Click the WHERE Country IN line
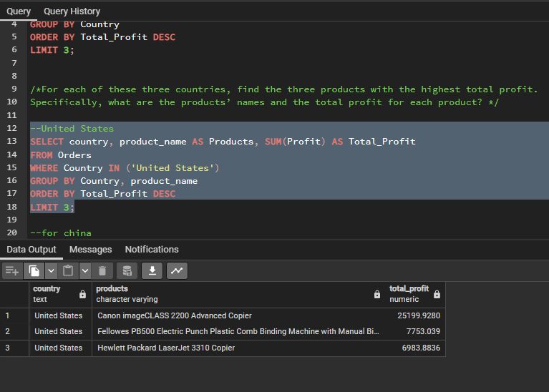Screen dimensions: 549x392 pos(125,168)
